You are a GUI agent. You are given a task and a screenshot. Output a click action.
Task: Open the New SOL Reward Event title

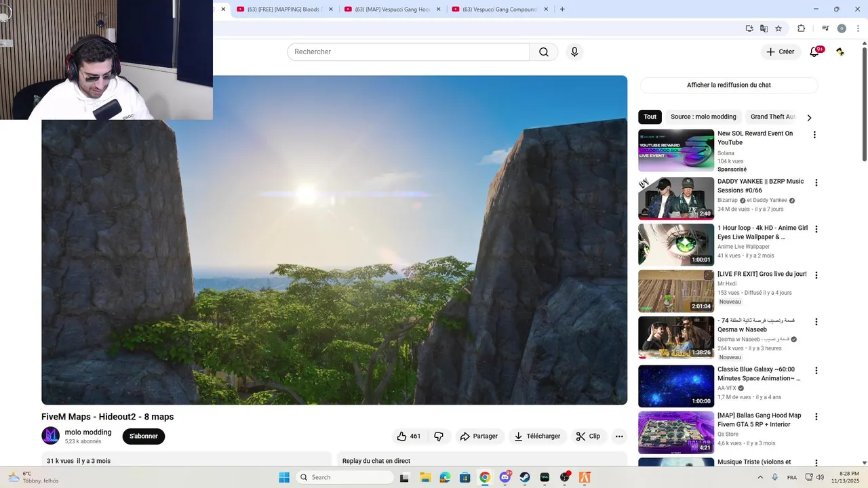[x=755, y=138]
